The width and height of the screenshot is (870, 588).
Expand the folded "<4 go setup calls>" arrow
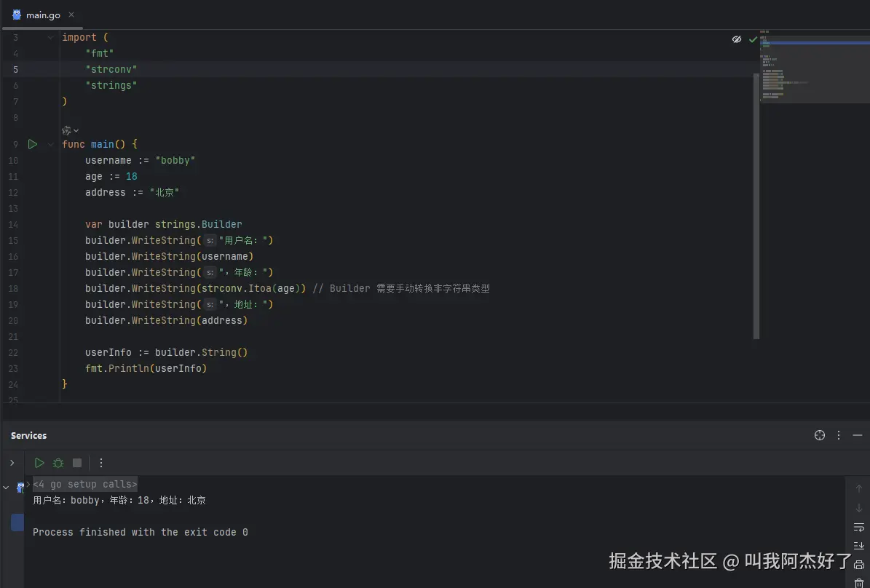tap(28, 484)
